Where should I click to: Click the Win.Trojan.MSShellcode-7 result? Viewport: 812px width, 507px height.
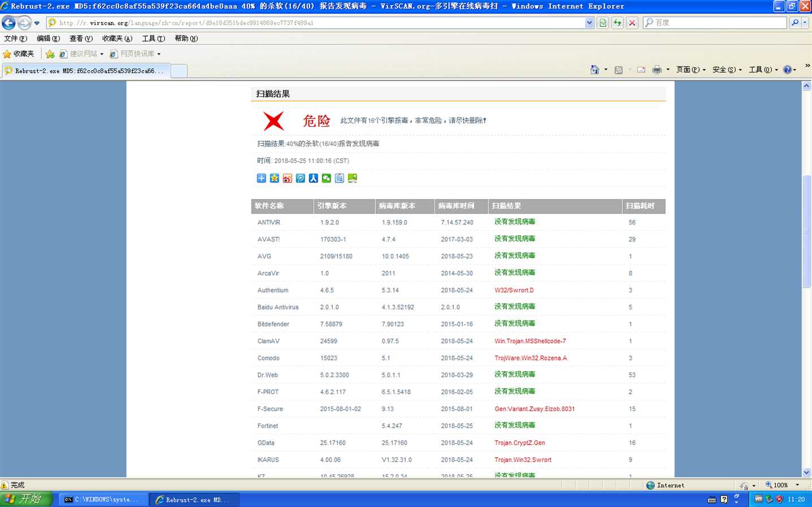[530, 341]
